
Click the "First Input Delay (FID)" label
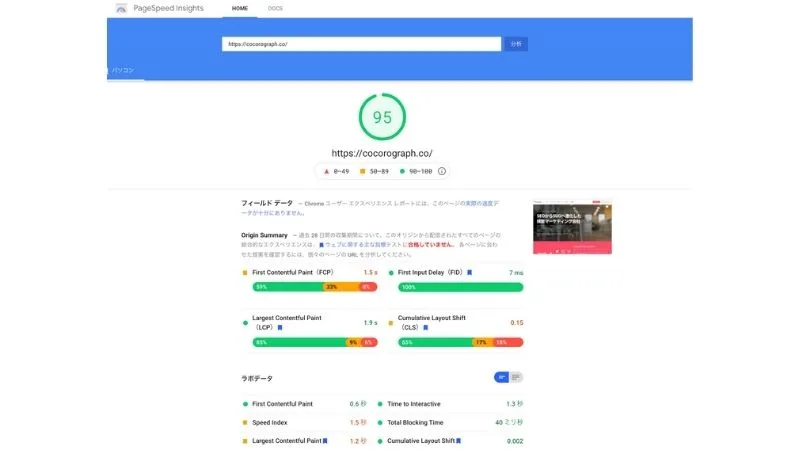click(431, 272)
